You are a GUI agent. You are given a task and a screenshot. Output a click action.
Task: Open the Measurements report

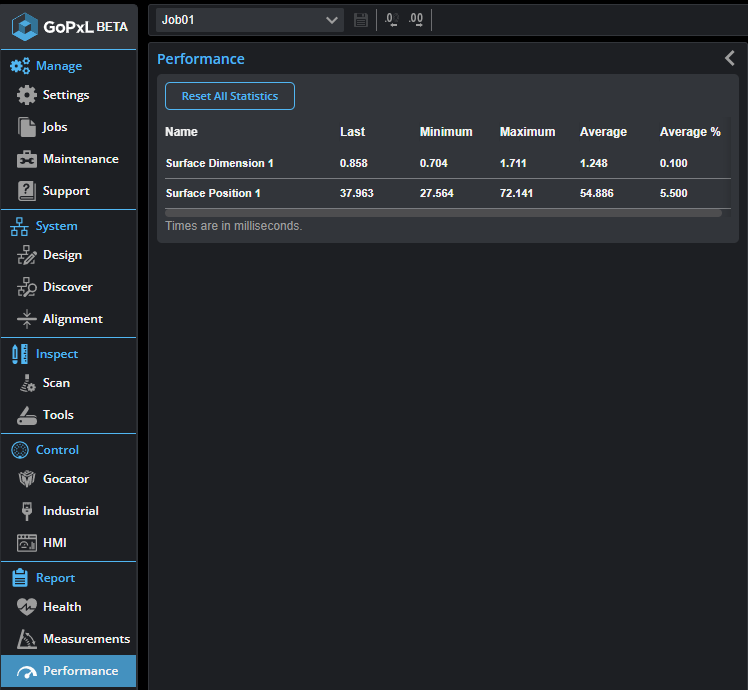[x=86, y=639]
